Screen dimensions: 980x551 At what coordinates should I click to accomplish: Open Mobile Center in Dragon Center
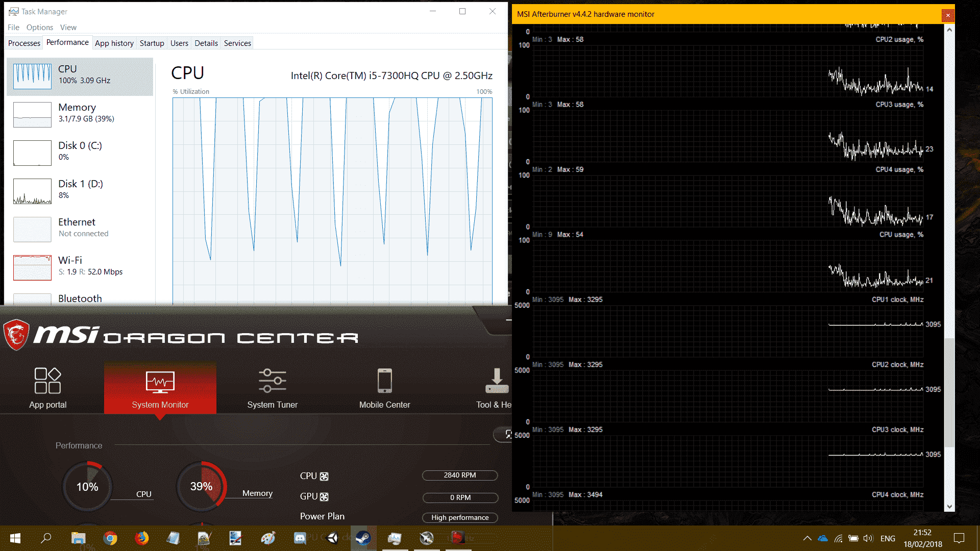tap(384, 388)
